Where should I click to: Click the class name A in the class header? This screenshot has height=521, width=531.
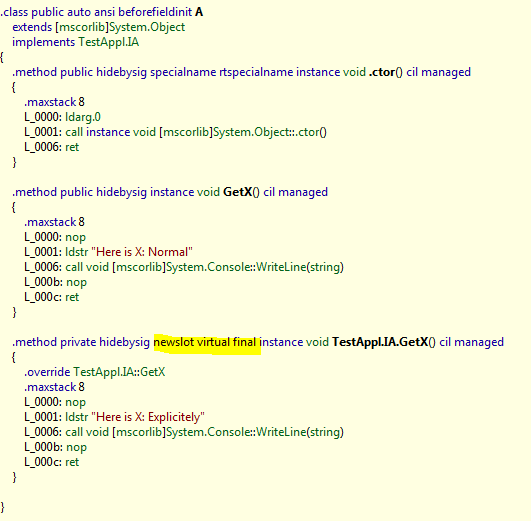(199, 12)
